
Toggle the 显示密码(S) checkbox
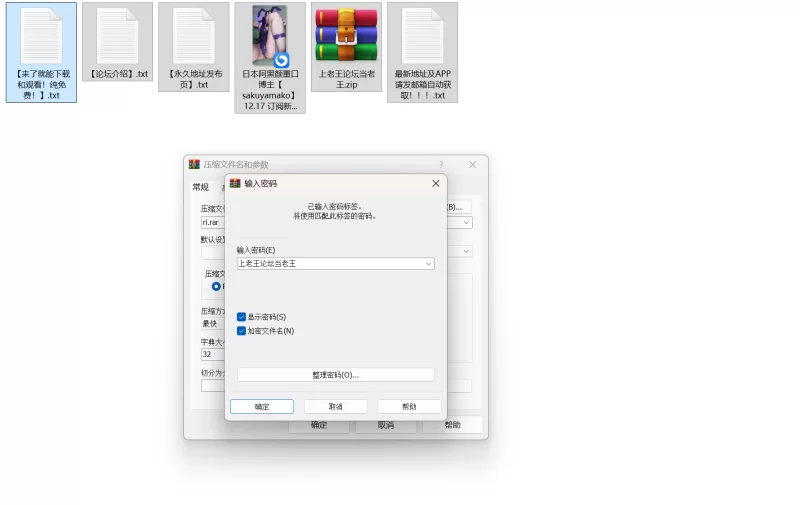coord(241,317)
